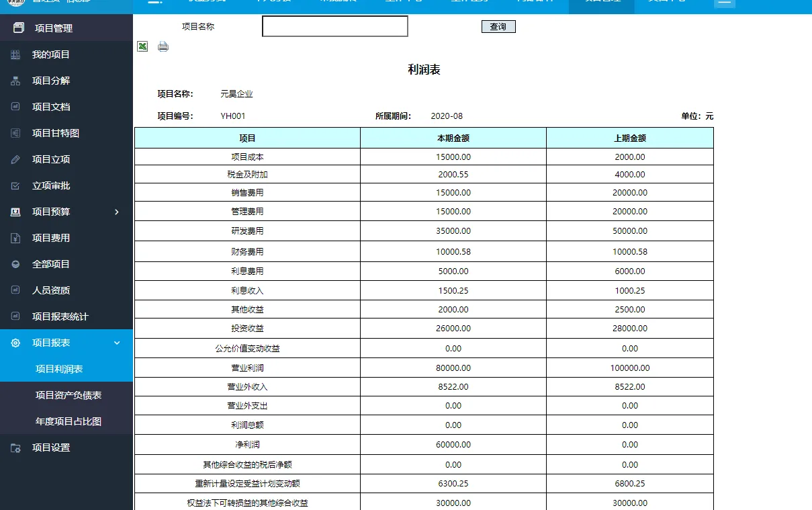
Task: Open 项目报表统计 in the sidebar
Action: tap(60, 316)
